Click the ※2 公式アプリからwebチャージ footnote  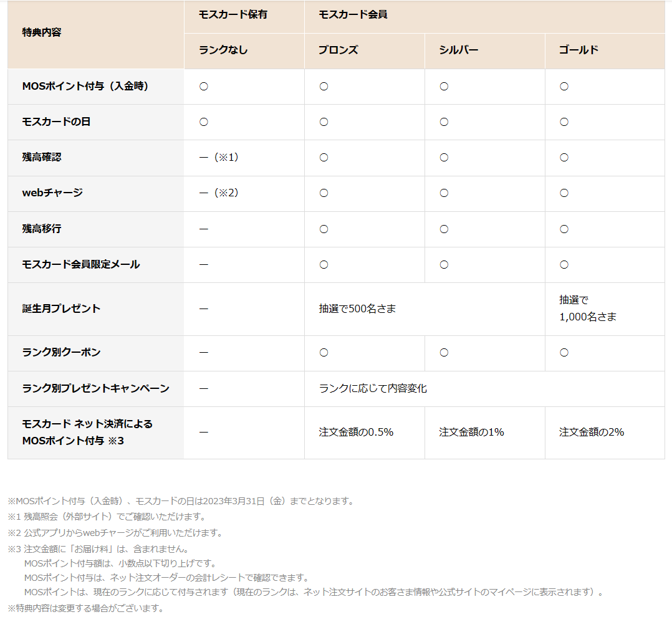click(x=116, y=533)
